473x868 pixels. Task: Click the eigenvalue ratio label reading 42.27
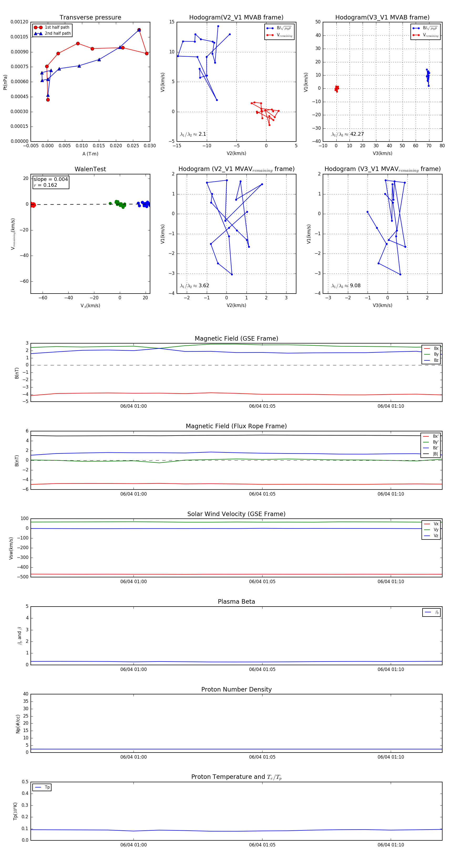pyautogui.click(x=348, y=134)
